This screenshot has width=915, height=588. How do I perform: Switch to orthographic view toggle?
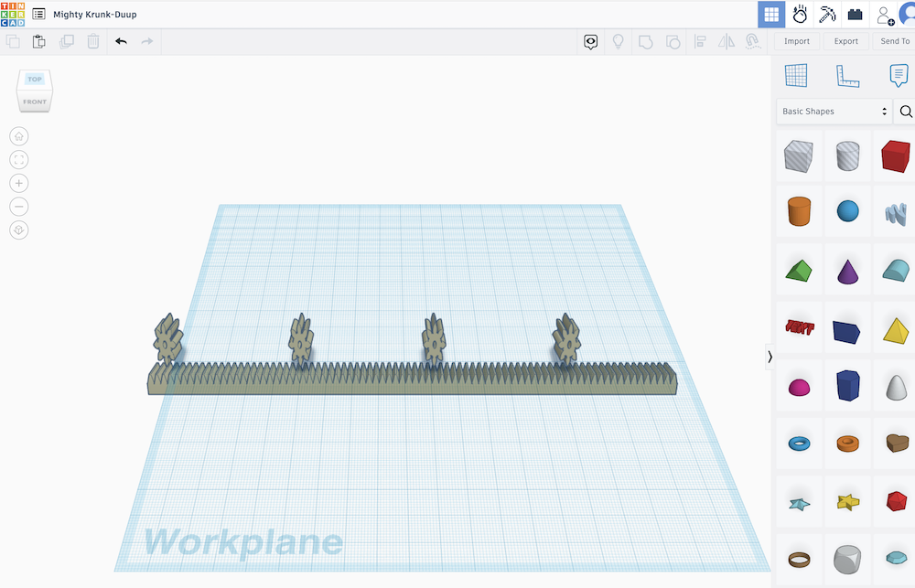pos(19,230)
